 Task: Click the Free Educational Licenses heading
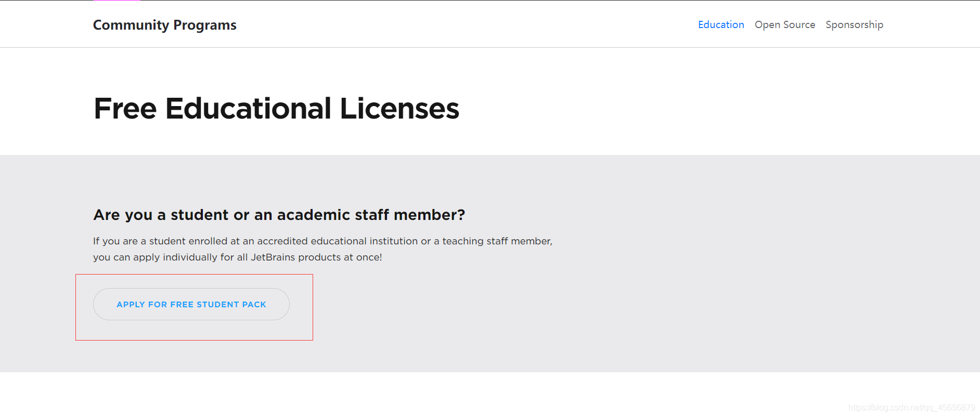(x=276, y=109)
